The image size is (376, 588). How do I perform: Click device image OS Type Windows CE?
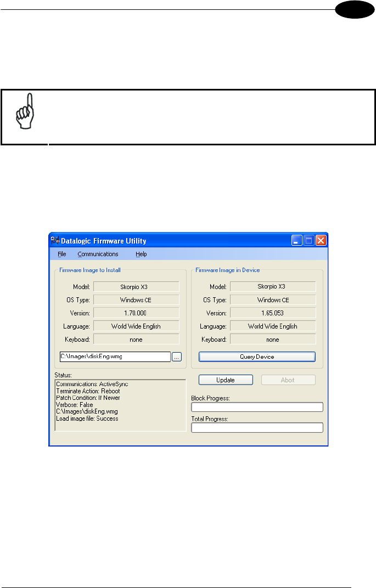tap(273, 300)
